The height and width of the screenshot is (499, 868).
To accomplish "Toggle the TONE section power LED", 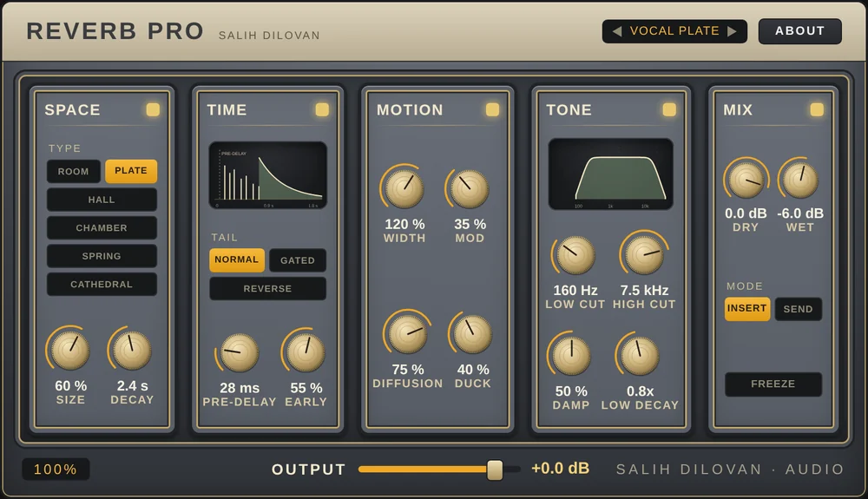I will click(x=669, y=109).
